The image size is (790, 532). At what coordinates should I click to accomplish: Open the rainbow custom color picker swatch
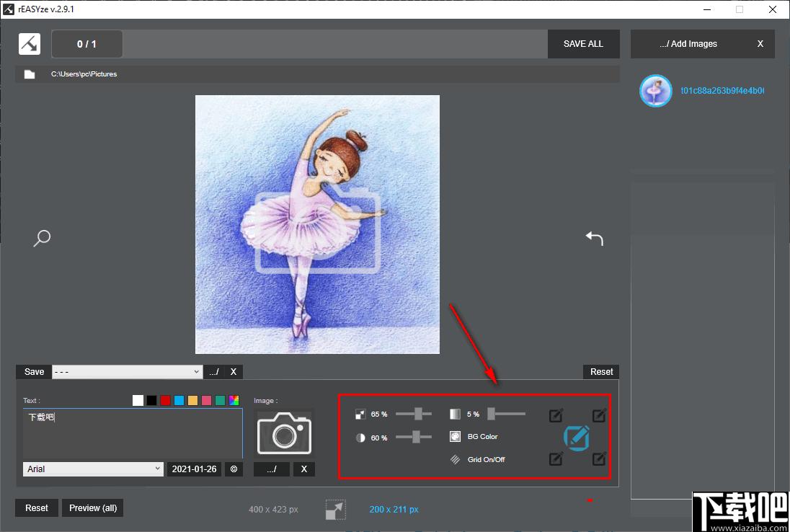click(234, 401)
